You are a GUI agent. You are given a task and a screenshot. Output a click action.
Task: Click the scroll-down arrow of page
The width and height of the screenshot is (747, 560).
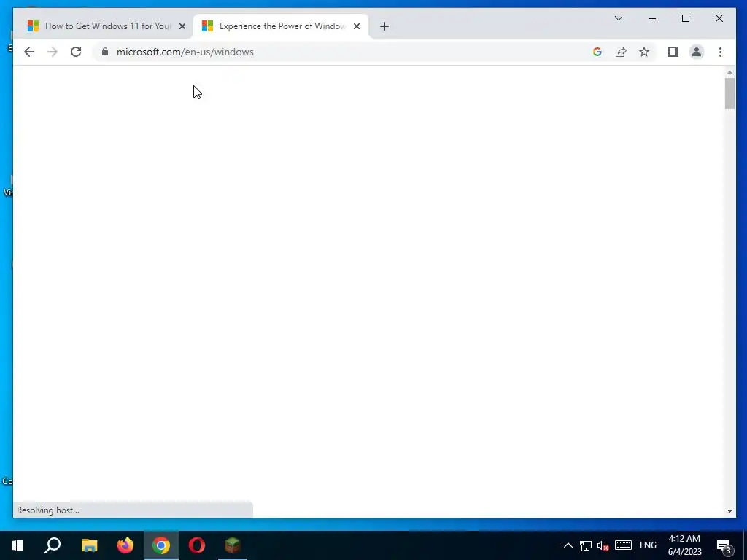pyautogui.click(x=729, y=511)
